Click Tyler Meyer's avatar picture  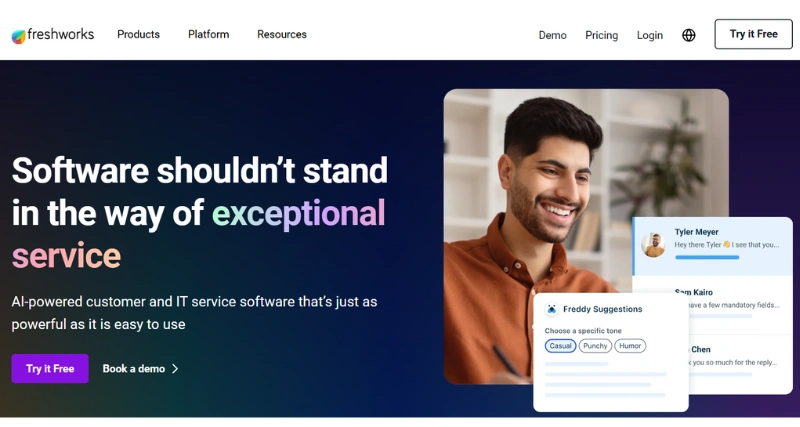[x=653, y=245]
